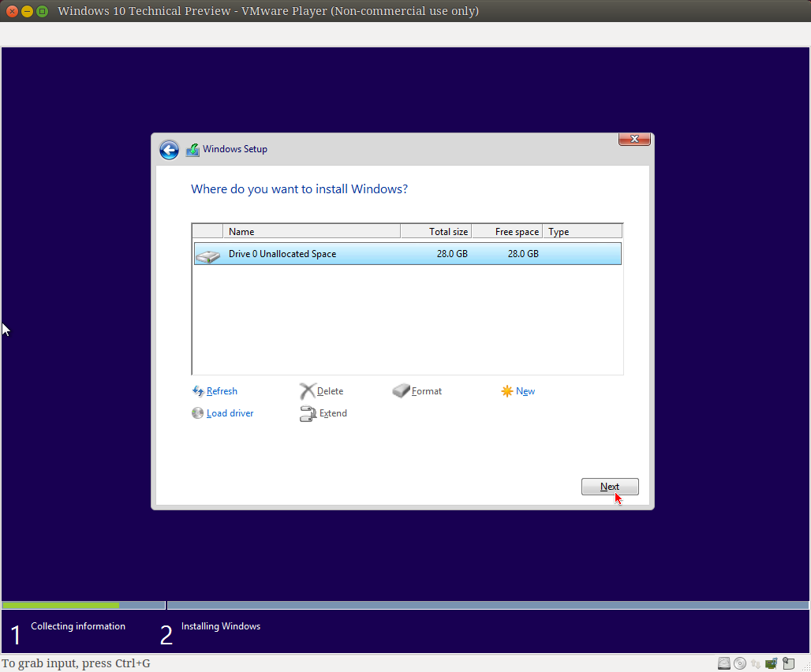
Task: Select Drive 0 Unallocated Space row
Action: tap(408, 254)
